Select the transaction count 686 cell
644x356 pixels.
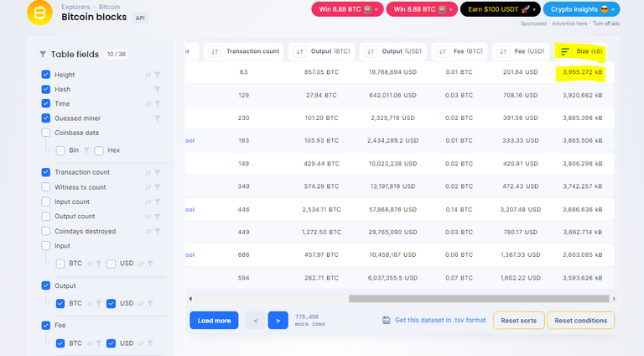[x=243, y=255]
